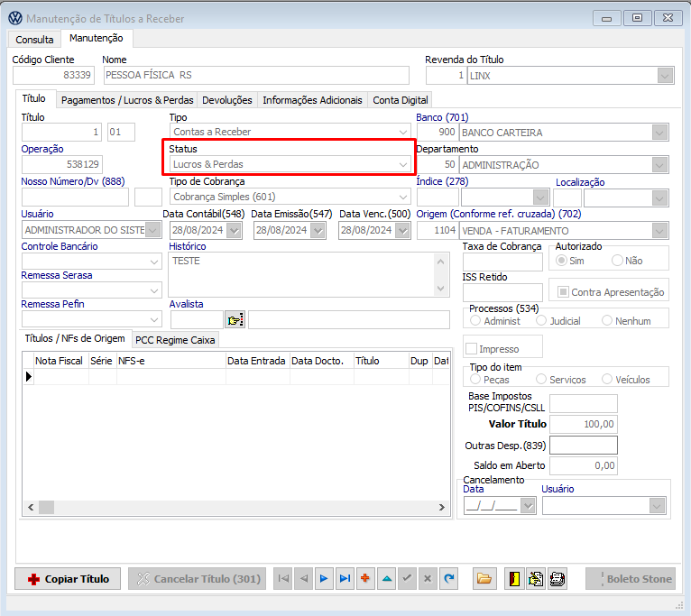Viewport: 691px width, 616px height.
Task: Jump to the last record
Action: (x=345, y=579)
